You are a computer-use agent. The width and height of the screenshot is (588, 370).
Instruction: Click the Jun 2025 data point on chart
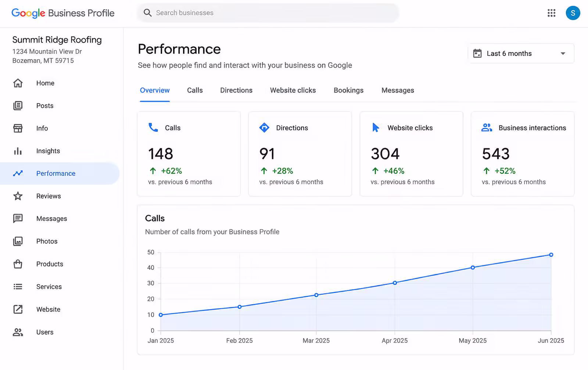(x=551, y=255)
